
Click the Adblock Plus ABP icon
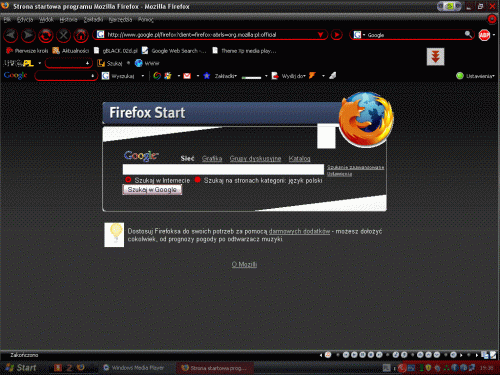tap(484, 35)
